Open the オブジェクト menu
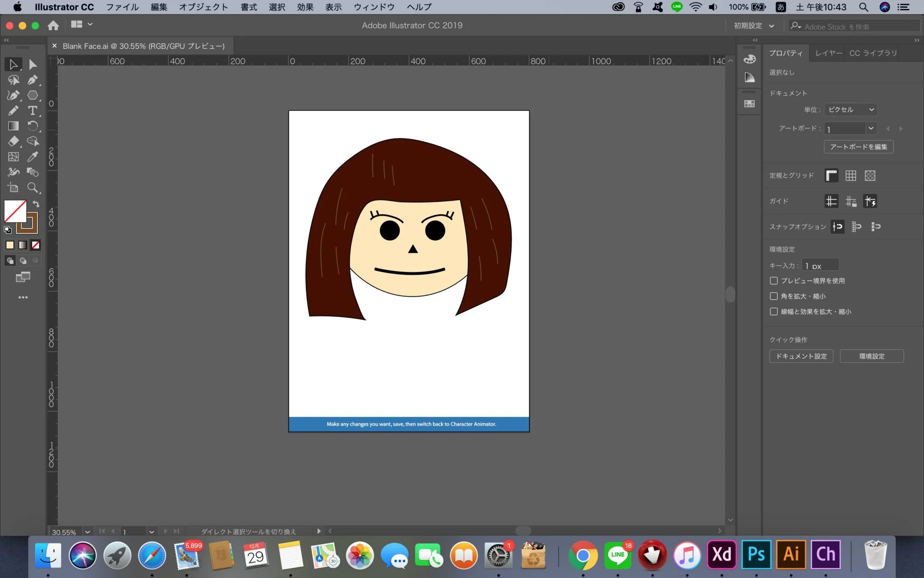The height and width of the screenshot is (578, 924). click(x=203, y=7)
